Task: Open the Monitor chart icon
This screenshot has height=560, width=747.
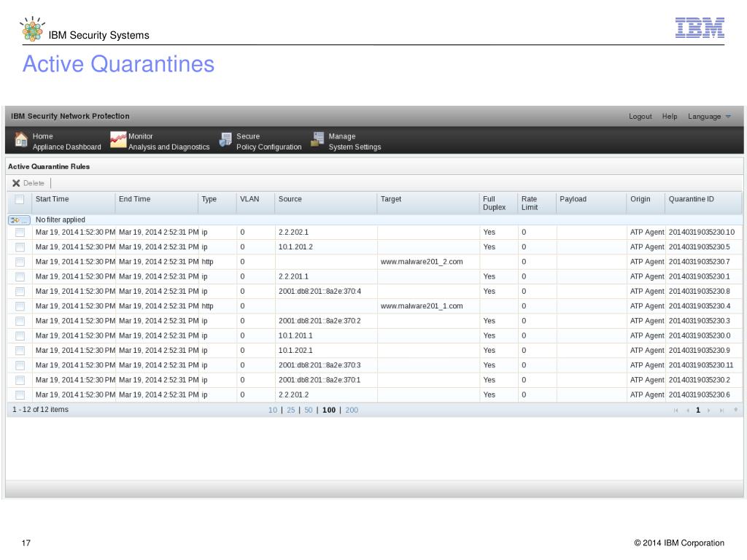Action: [118, 140]
